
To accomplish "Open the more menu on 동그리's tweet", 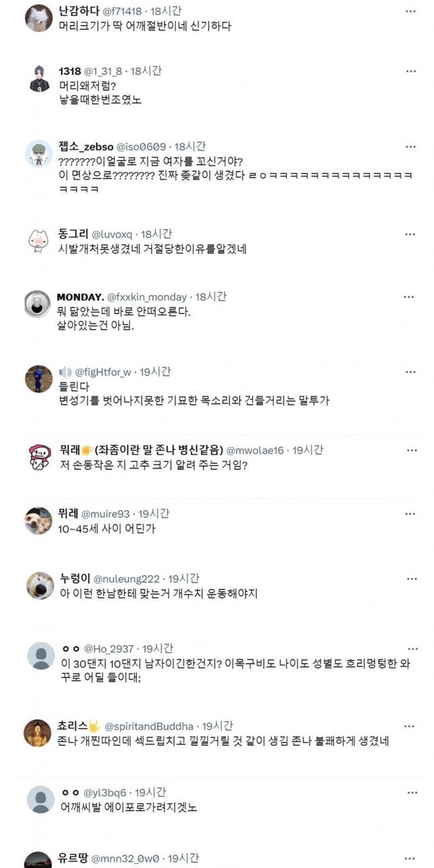I will point(411,234).
